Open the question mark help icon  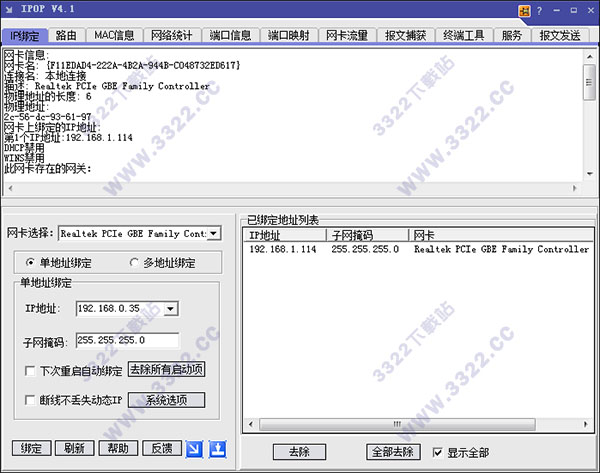539,11
